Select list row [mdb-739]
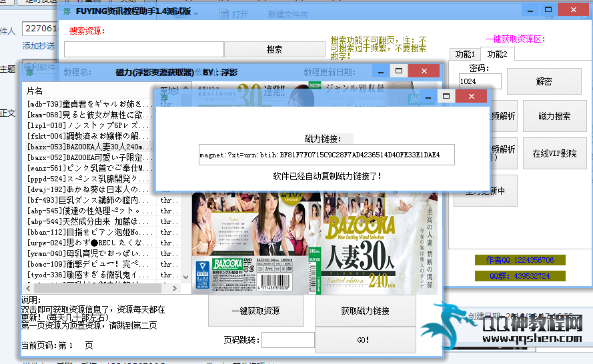 click(x=89, y=104)
